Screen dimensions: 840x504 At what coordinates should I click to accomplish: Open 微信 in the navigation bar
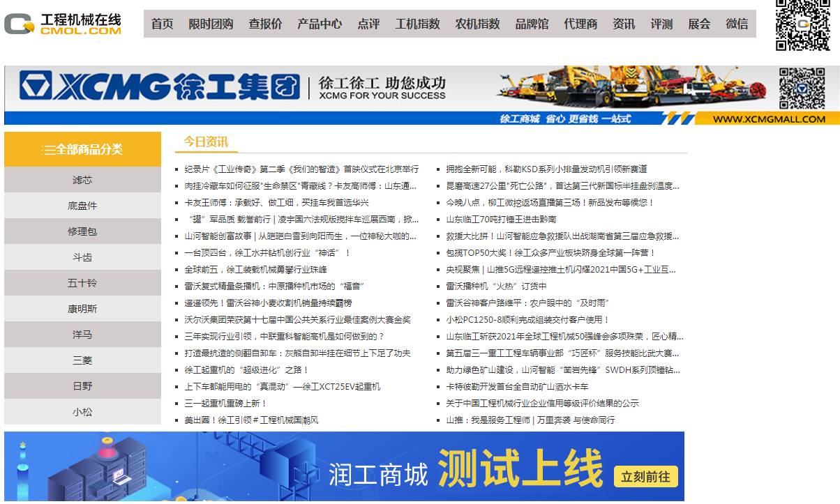click(x=737, y=24)
